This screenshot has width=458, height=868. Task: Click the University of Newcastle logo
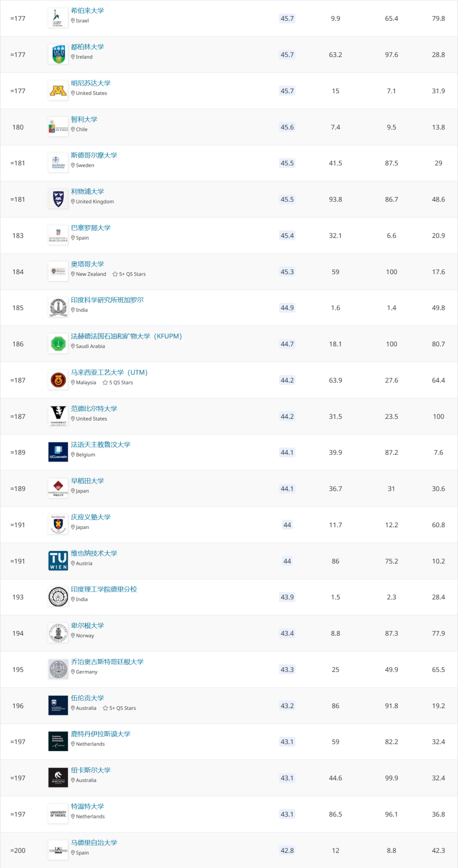pyautogui.click(x=58, y=778)
